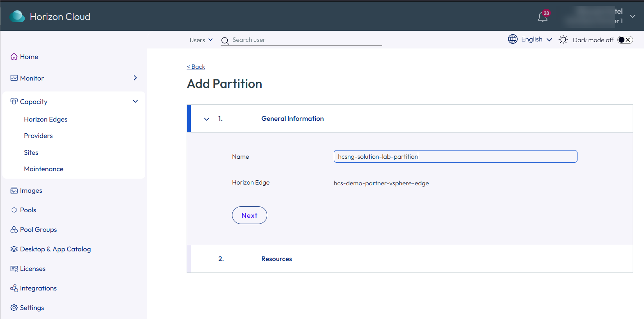Click the Monitor label in sidebar

32,78
